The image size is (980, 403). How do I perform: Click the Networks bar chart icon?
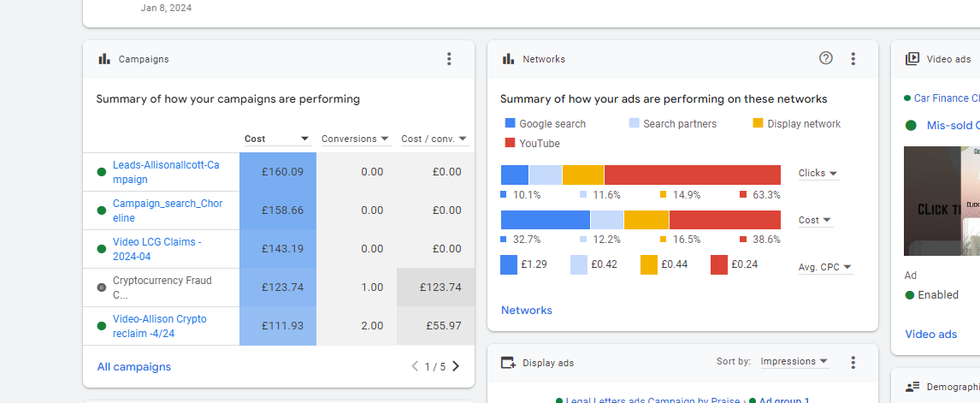click(508, 59)
